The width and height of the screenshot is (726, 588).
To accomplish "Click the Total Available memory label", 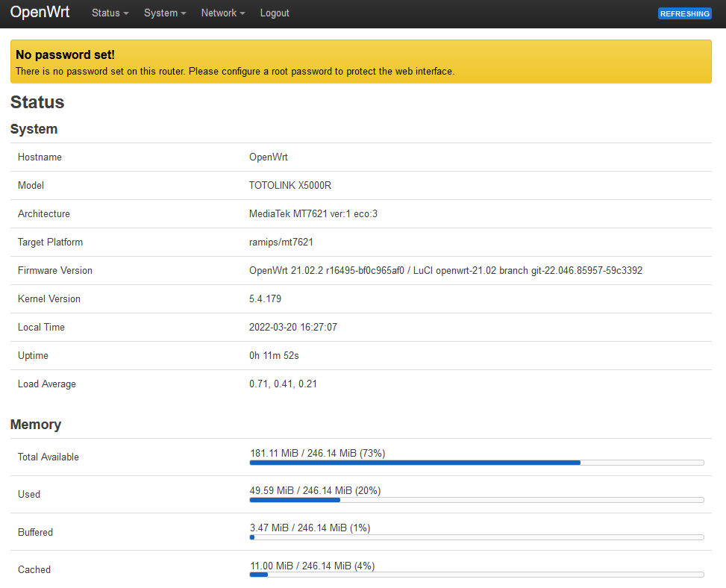I will (x=48, y=457).
